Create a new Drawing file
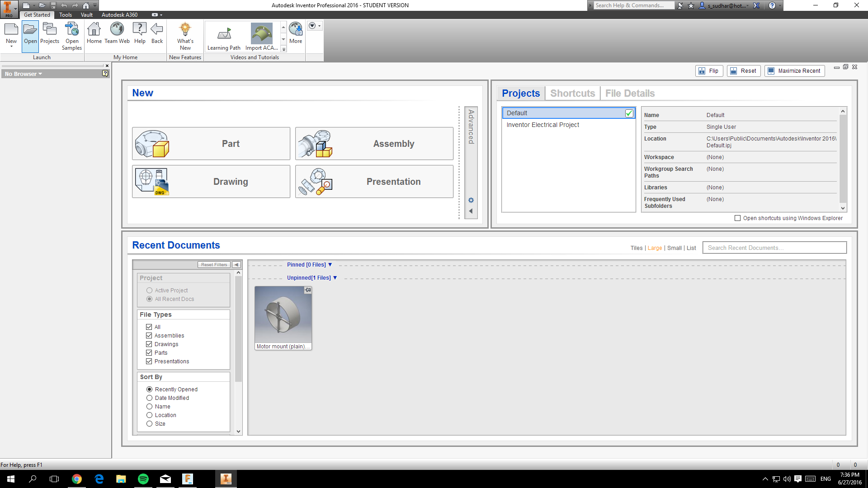Viewport: 868px width, 488px height. coord(211,182)
